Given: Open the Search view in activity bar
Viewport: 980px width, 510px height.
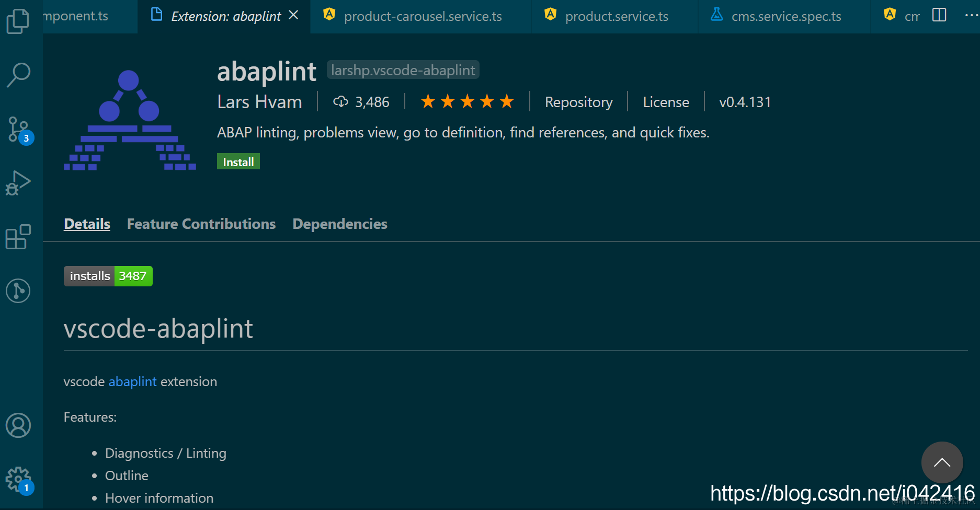Looking at the screenshot, I should pyautogui.click(x=18, y=75).
